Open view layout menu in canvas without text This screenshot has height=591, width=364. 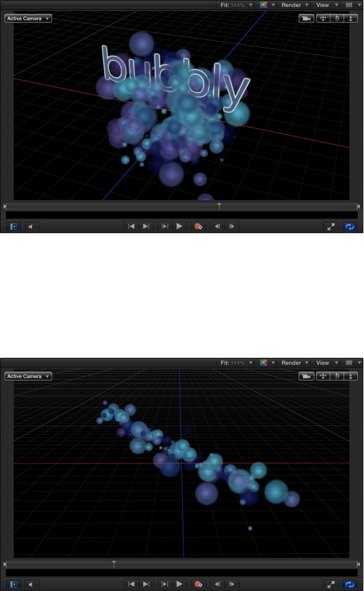click(x=353, y=363)
